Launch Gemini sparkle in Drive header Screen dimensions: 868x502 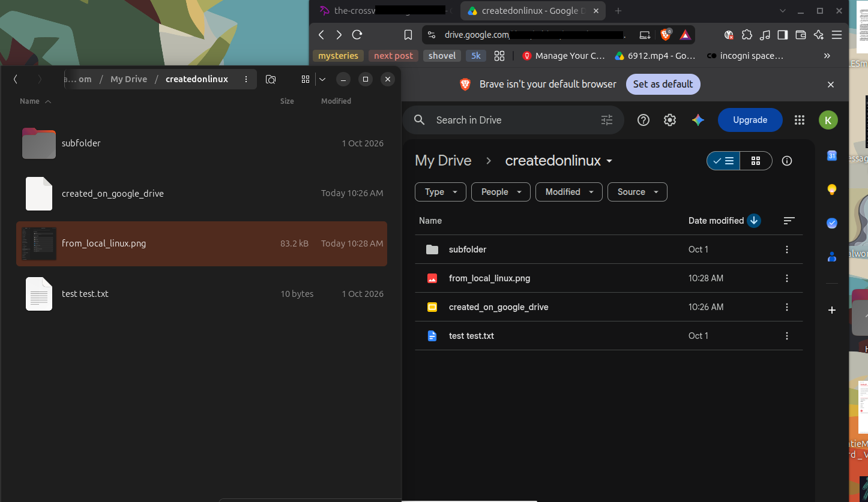[698, 120]
